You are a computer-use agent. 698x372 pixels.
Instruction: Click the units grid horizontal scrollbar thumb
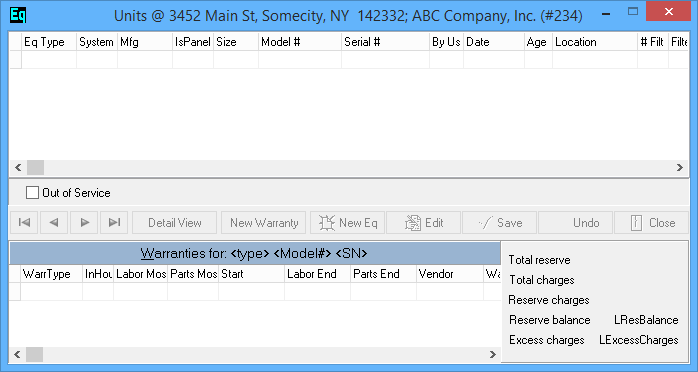[35, 168]
